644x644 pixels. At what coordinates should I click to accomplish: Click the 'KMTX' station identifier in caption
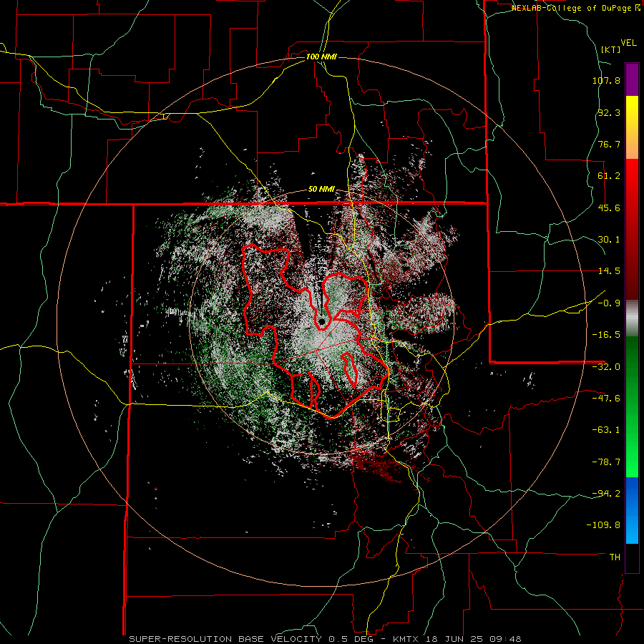tap(406, 639)
